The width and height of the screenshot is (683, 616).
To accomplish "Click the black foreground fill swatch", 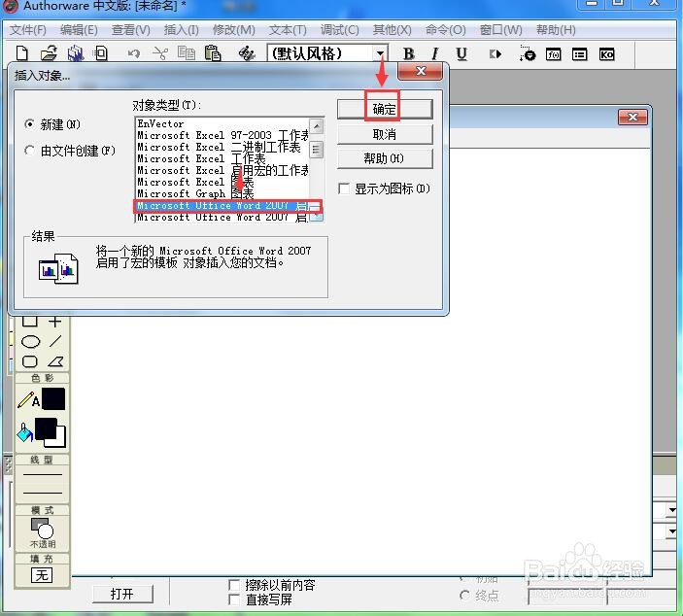I will (x=46, y=428).
